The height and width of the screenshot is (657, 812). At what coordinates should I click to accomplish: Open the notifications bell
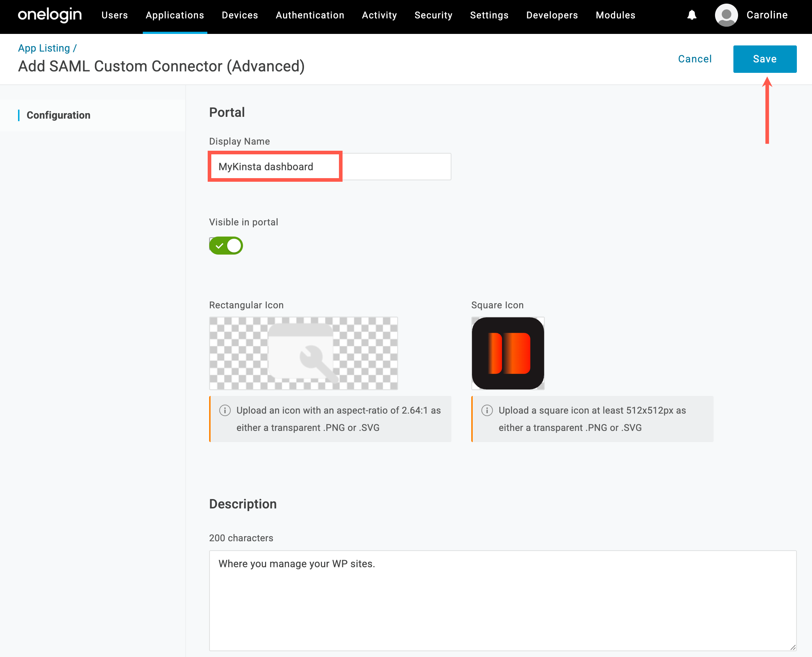pos(692,15)
